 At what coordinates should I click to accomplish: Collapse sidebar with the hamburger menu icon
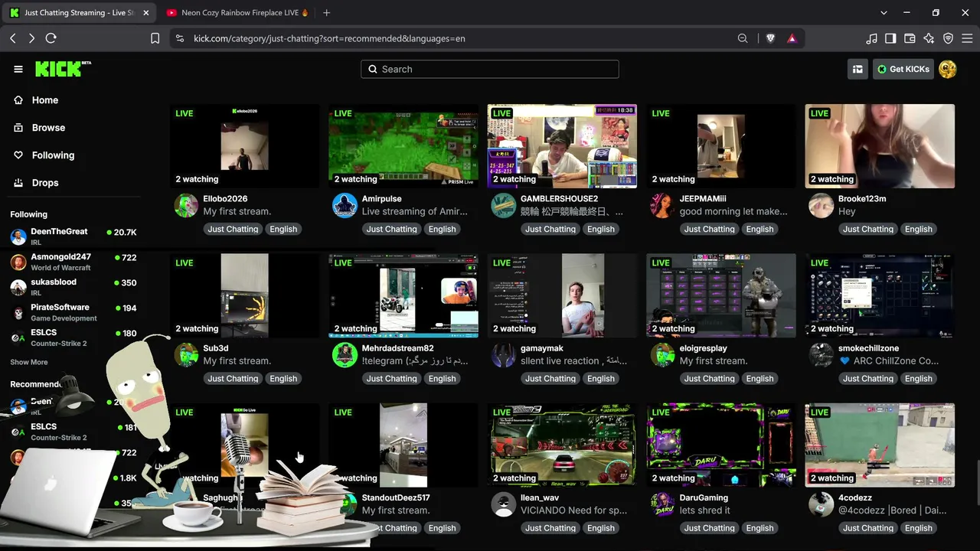(x=18, y=69)
